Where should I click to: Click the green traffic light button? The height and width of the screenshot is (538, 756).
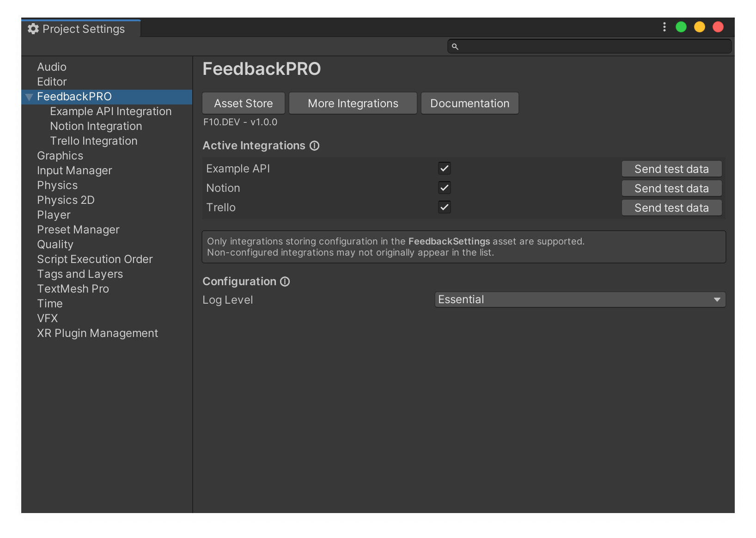tap(681, 27)
